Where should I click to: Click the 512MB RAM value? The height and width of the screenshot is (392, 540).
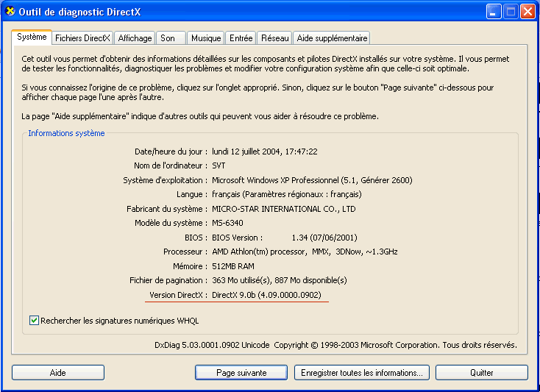(x=233, y=266)
